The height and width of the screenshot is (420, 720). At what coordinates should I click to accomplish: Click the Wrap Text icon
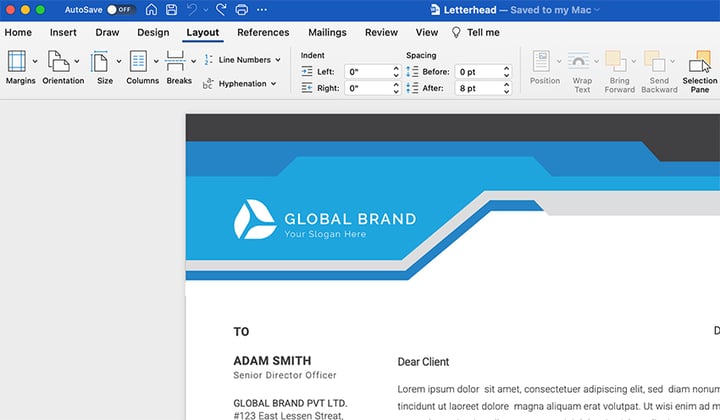579,61
